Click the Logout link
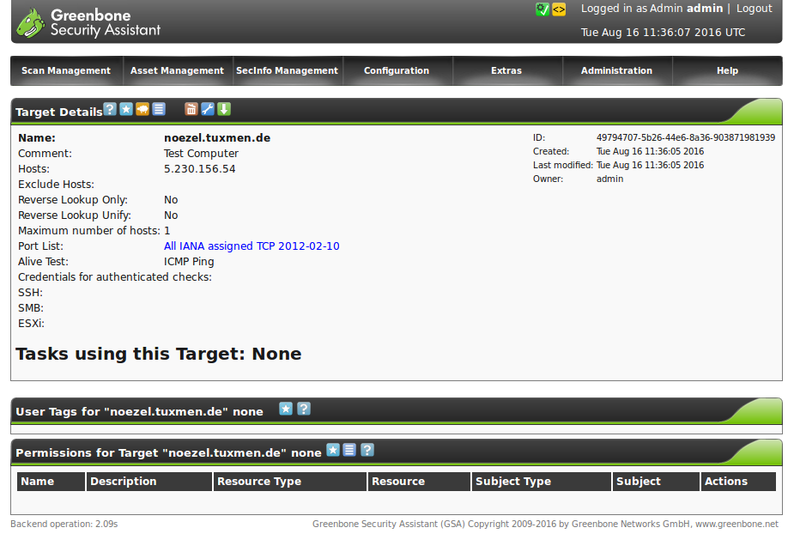The height and width of the screenshot is (540, 800). [754, 9]
